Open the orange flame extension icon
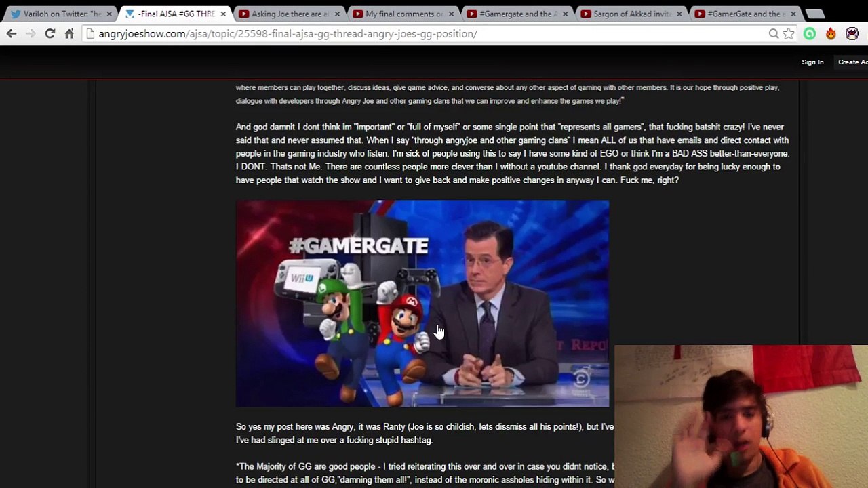The height and width of the screenshot is (488, 868). 831,33
